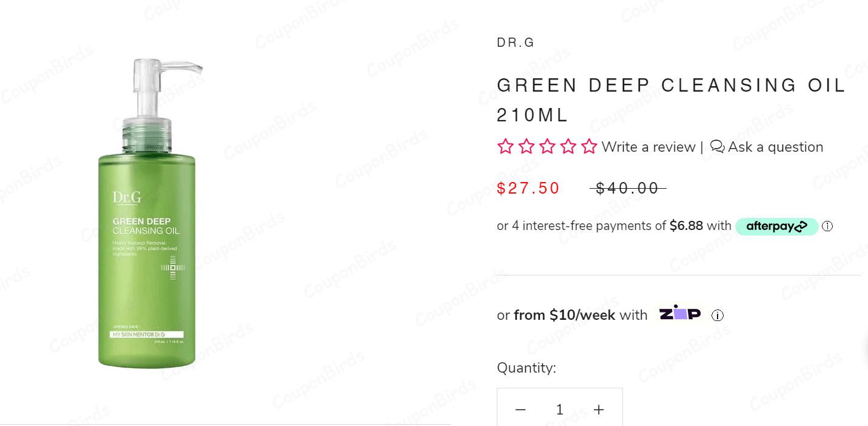Click the fifth rating star
868x426 pixels.
[x=589, y=147]
